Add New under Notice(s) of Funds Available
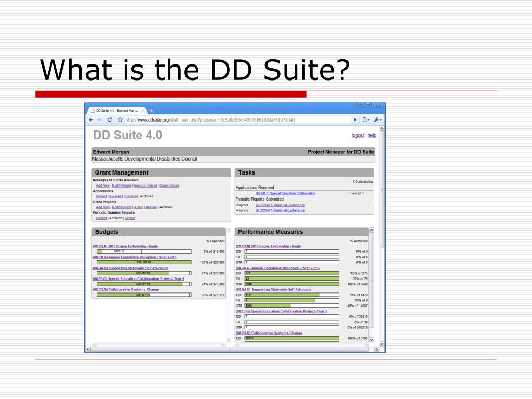Image resolution: width=532 pixels, height=399 pixels. click(x=102, y=185)
